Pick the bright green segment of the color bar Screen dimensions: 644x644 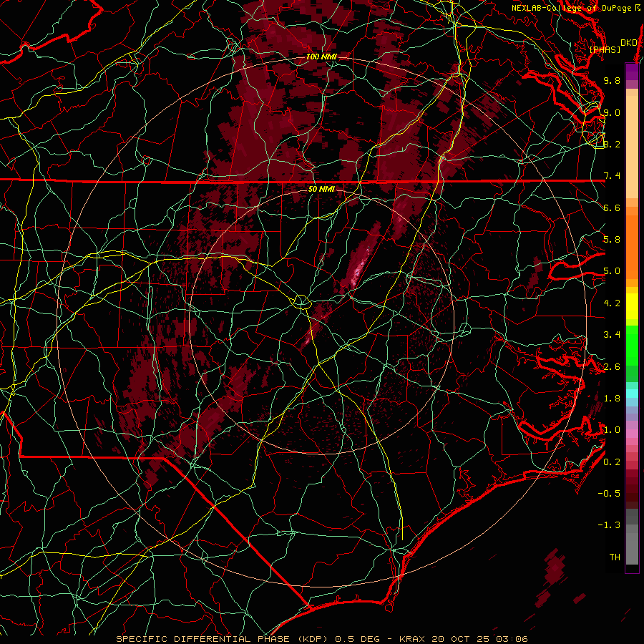point(632,345)
